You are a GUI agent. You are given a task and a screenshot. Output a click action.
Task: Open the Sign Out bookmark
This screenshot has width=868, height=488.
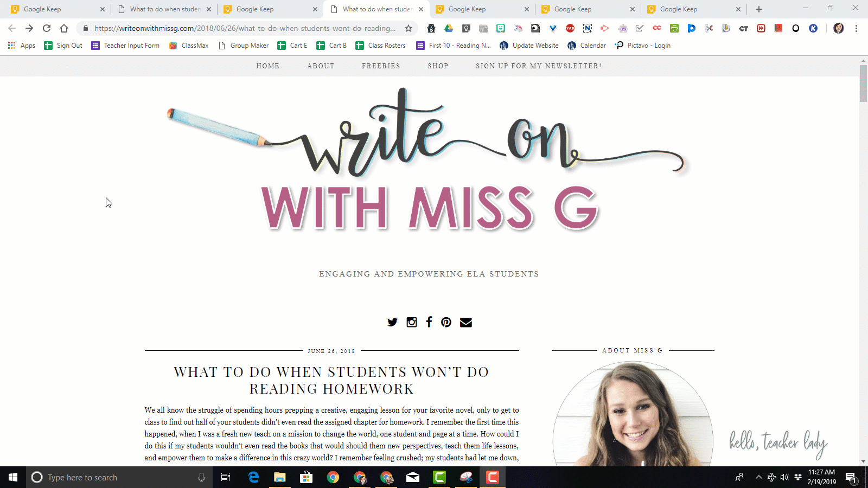(63, 46)
